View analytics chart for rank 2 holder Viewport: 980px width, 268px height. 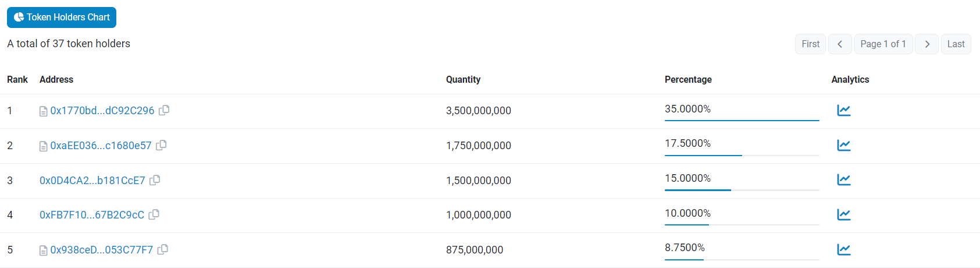coord(843,145)
